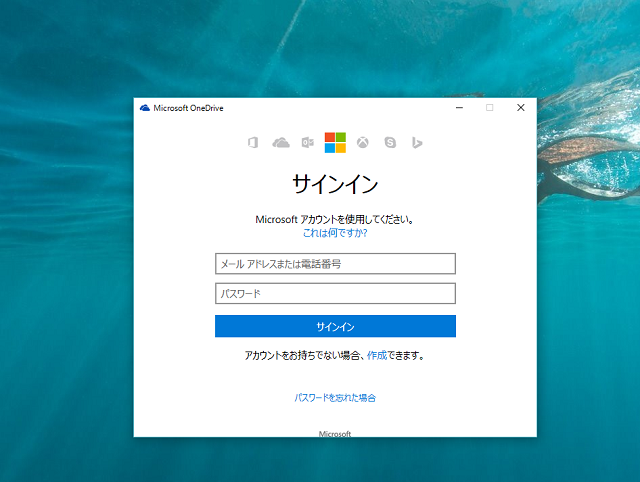
Task: Click the Microsoft アカウントを使用してください text
Action: click(335, 220)
